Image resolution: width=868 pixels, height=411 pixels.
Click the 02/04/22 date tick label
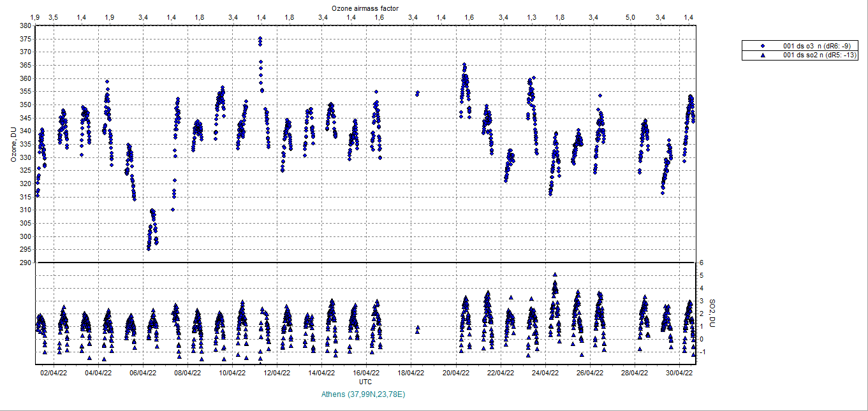(x=54, y=373)
